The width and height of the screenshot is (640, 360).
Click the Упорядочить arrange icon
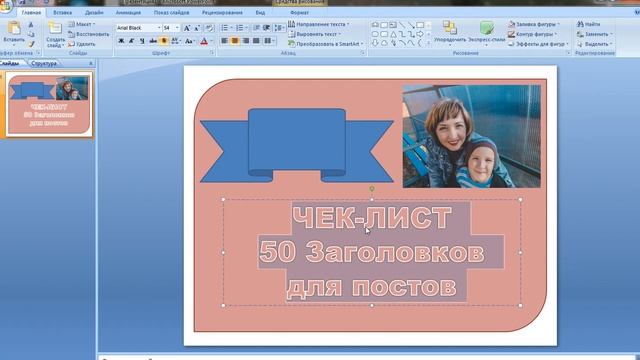tap(450, 28)
